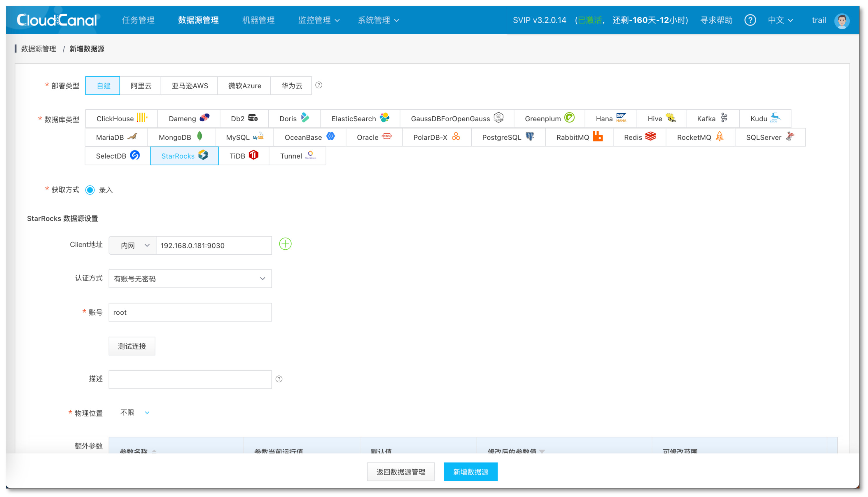This screenshot has height=497, width=868.
Task: Select Tunnel database type
Action: pyautogui.click(x=297, y=156)
